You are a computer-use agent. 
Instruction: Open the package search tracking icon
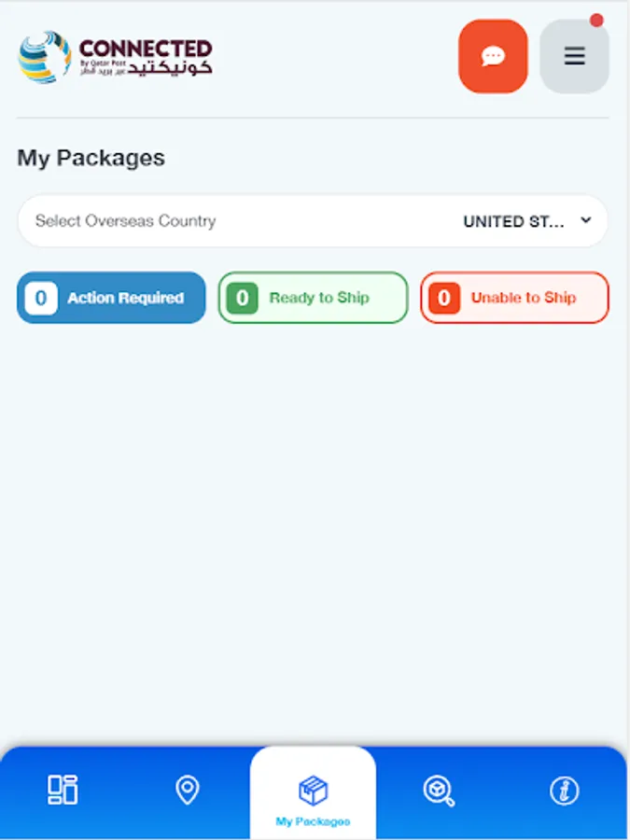pyautogui.click(x=438, y=791)
